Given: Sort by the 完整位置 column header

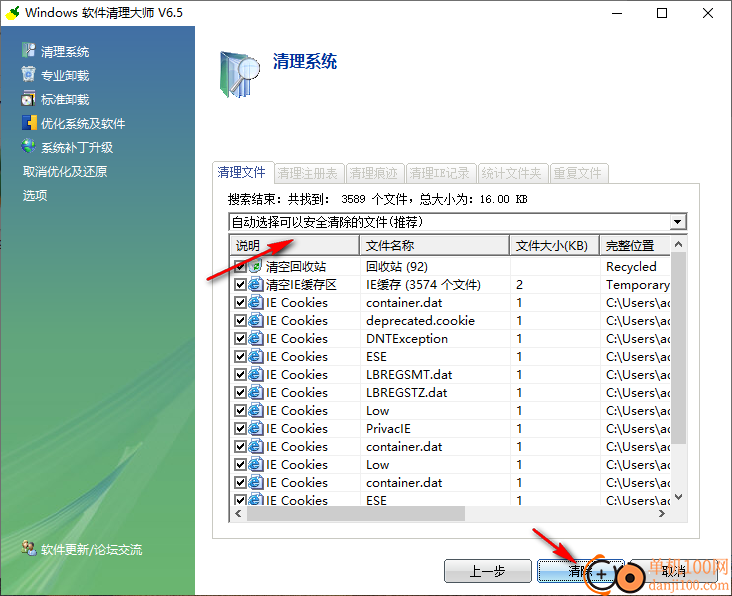Looking at the screenshot, I should pos(635,245).
